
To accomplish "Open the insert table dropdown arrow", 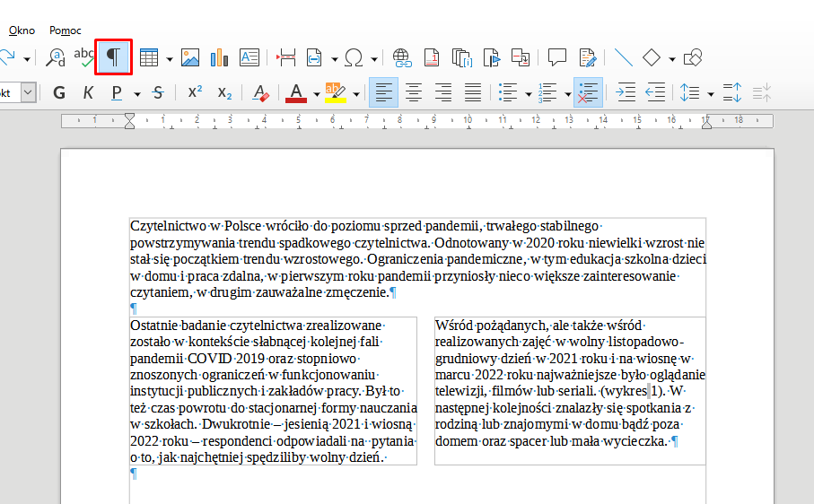I will pos(170,59).
